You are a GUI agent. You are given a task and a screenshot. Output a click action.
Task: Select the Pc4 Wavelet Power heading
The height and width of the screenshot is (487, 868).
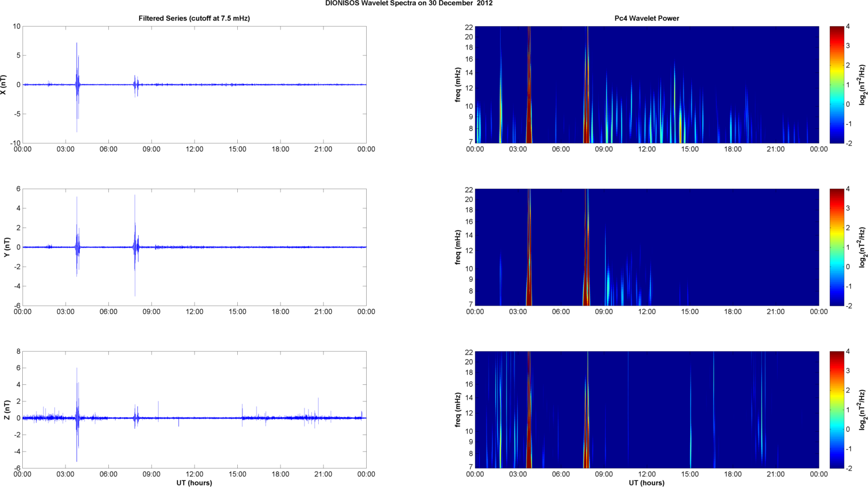click(646, 18)
